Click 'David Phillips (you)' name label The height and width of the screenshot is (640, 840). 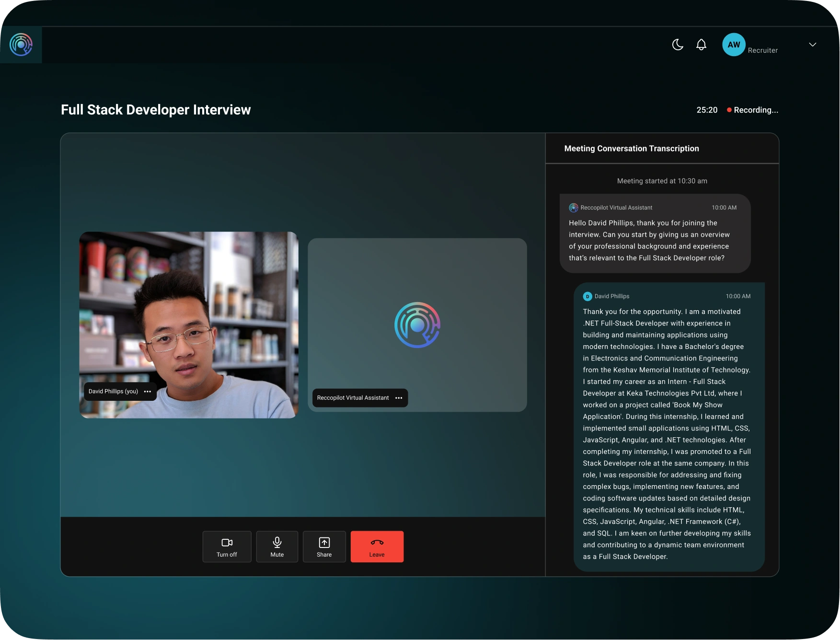[113, 392]
